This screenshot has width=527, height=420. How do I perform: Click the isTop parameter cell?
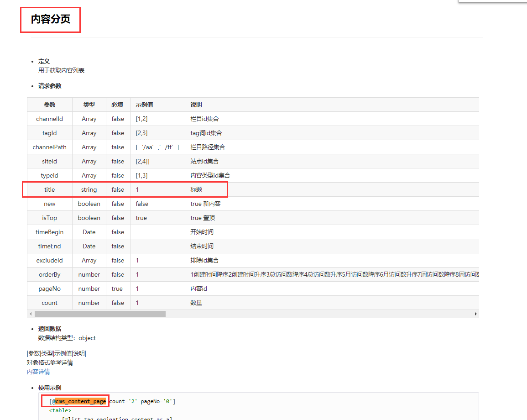pyautogui.click(x=49, y=218)
